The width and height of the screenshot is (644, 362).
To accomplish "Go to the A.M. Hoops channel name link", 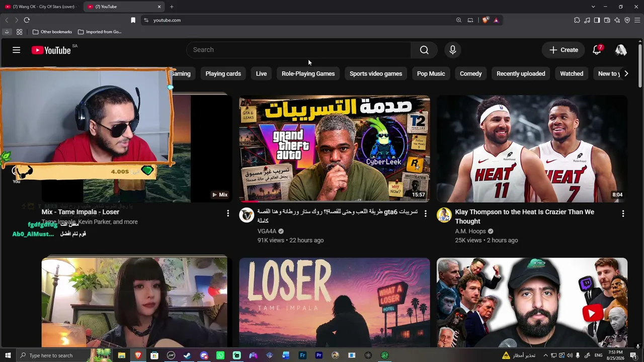I will click(x=470, y=231).
